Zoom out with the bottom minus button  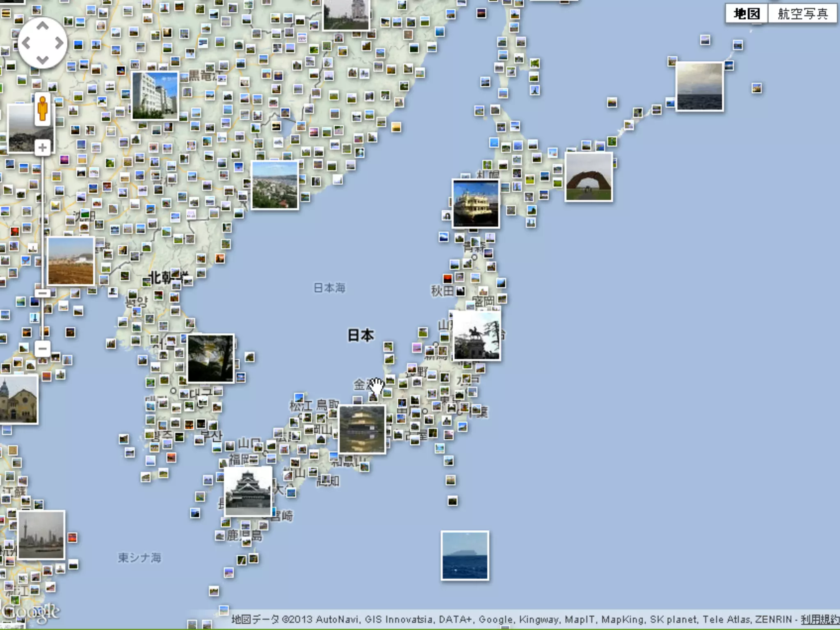pyautogui.click(x=43, y=349)
